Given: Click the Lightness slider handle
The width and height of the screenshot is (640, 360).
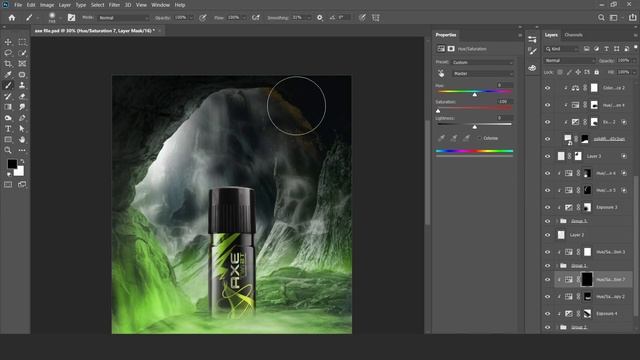Looking at the screenshot, I should [475, 127].
